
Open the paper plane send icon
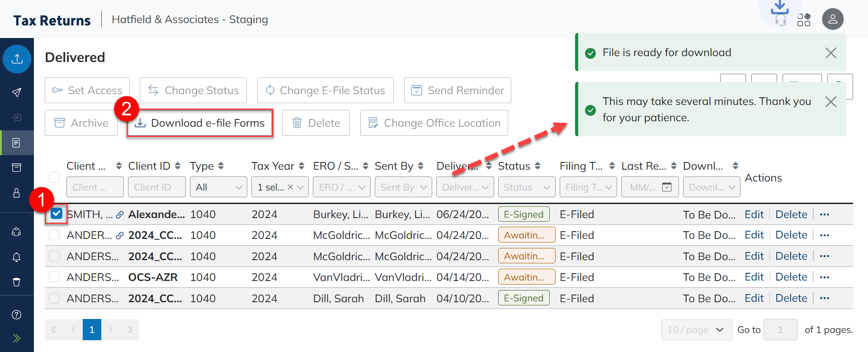[17, 92]
